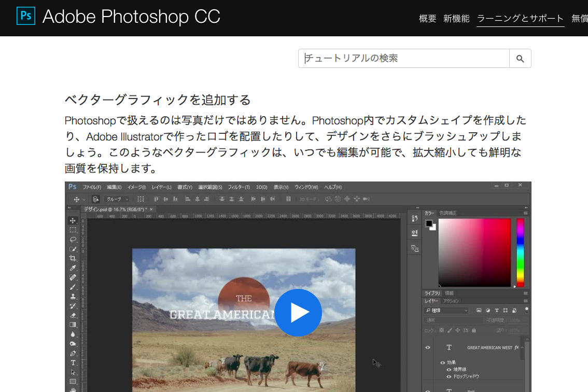Open the グループ auto-select dropdown
588x392 pixels.
tap(117, 199)
